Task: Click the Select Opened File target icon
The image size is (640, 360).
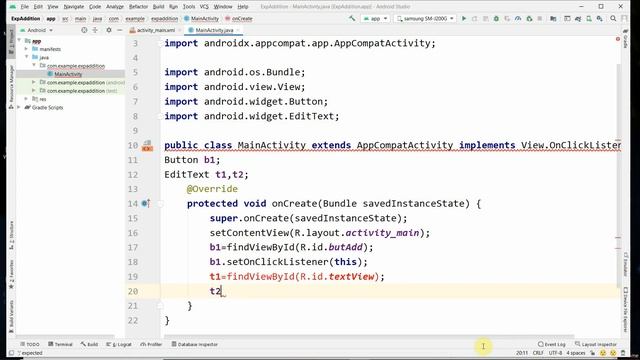Action: [84, 30]
